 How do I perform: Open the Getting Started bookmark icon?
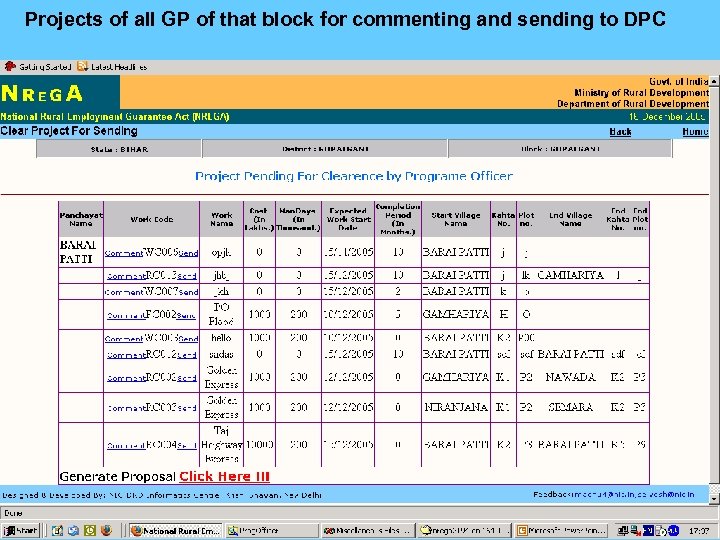tap(10, 67)
